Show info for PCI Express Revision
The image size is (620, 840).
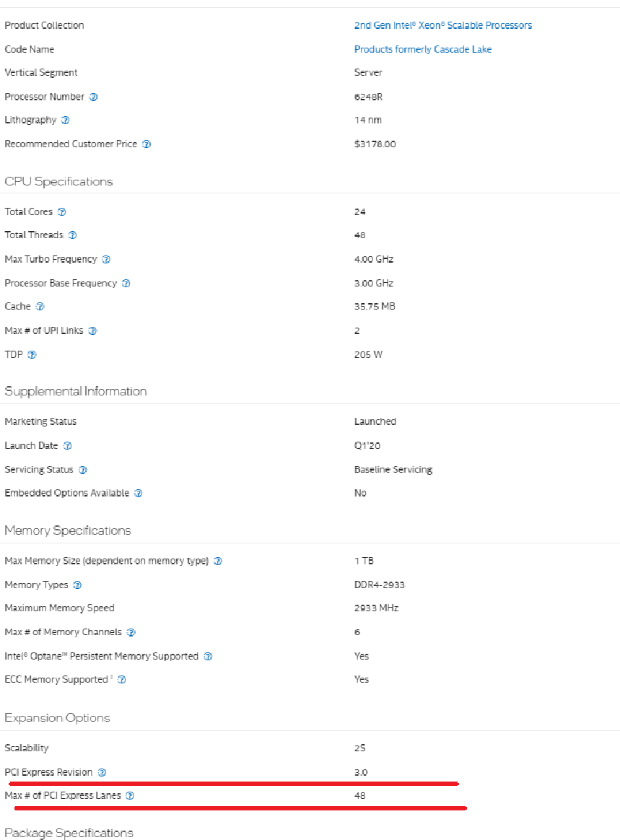(102, 772)
